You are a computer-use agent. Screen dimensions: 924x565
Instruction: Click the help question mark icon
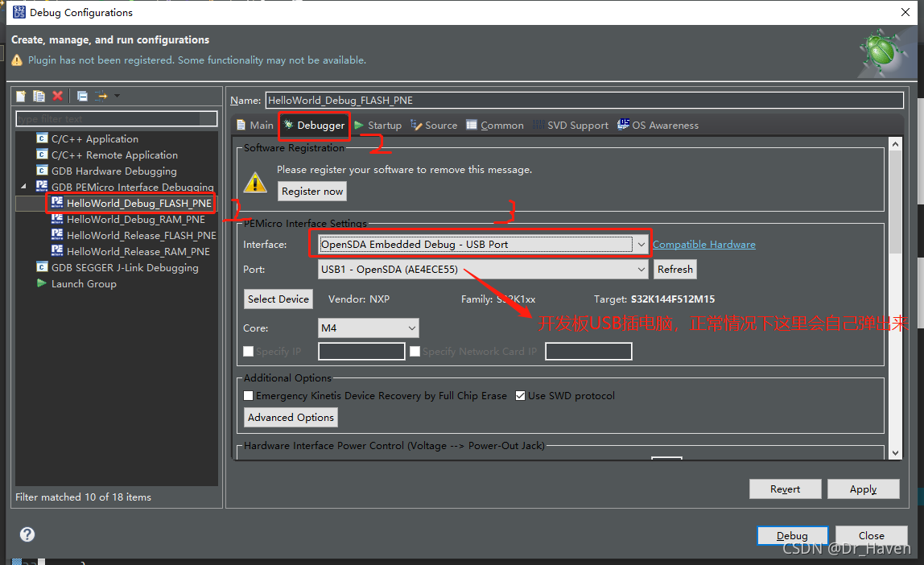coord(27,534)
